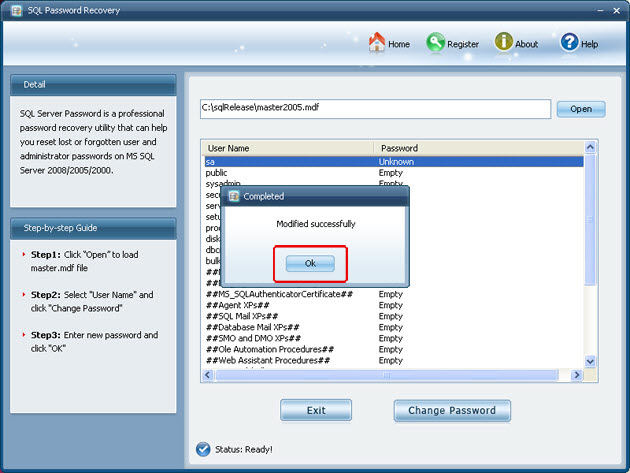Screen dimensions: 630x473
Task: Minimize the SQL Password Recovery window
Action: coord(600,11)
